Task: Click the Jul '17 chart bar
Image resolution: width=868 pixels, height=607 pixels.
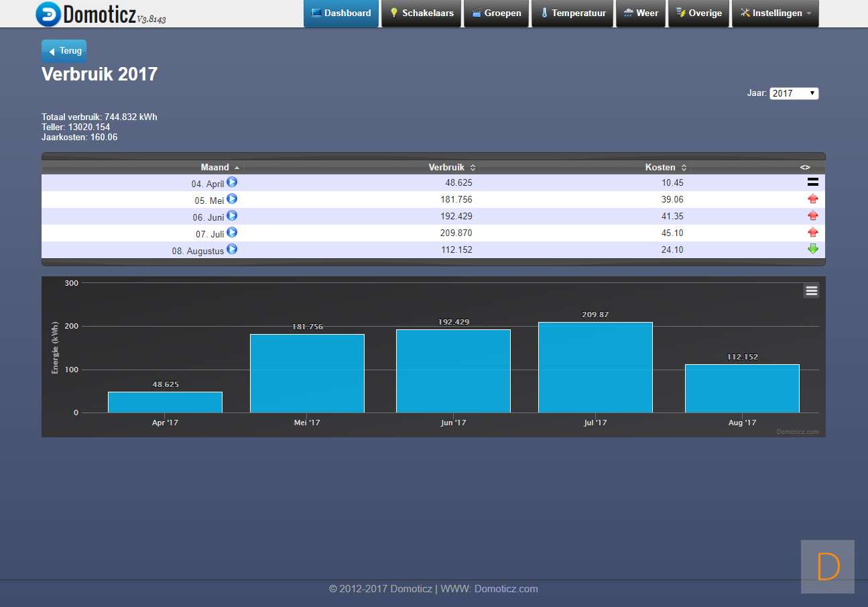Action: pyautogui.click(x=595, y=368)
